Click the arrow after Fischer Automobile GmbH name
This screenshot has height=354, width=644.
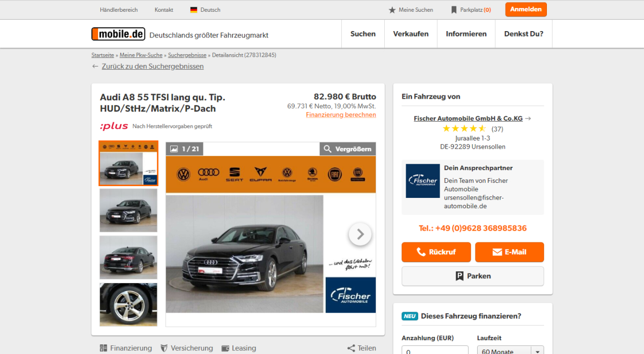tap(528, 119)
